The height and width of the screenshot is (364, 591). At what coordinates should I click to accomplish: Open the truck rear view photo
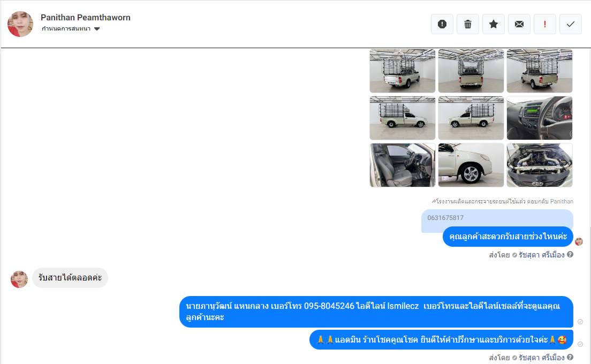click(x=471, y=71)
